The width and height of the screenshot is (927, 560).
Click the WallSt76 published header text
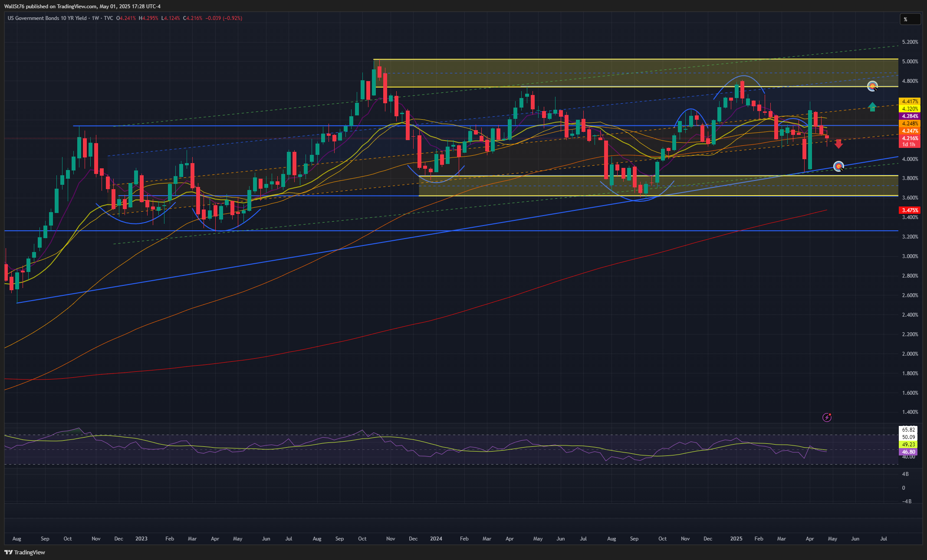coord(82,7)
